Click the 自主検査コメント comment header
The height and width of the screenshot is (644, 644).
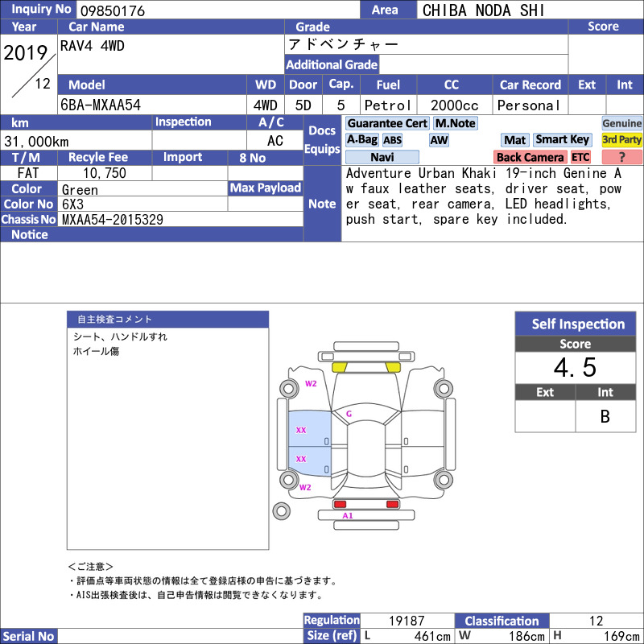tap(168, 319)
